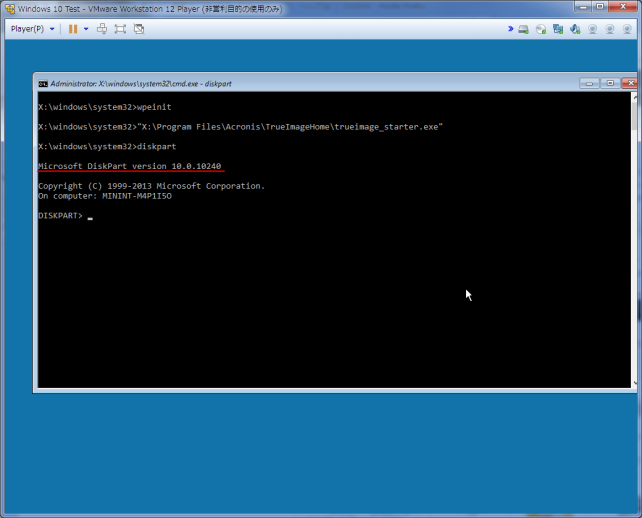Click the cmd.exe window system icon

[x=43, y=84]
